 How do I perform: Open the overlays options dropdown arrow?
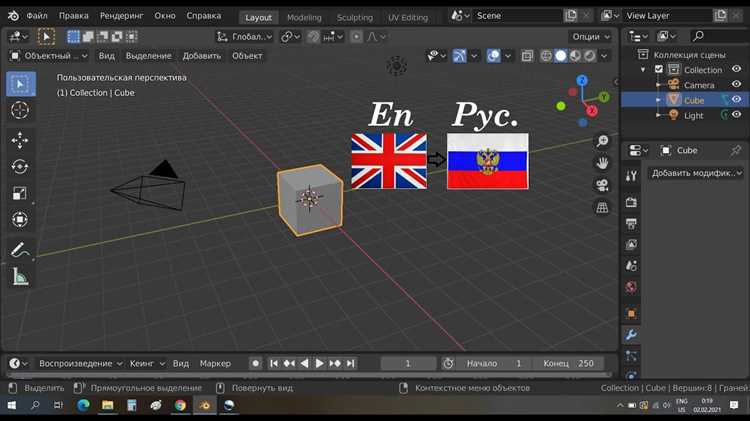(508, 56)
